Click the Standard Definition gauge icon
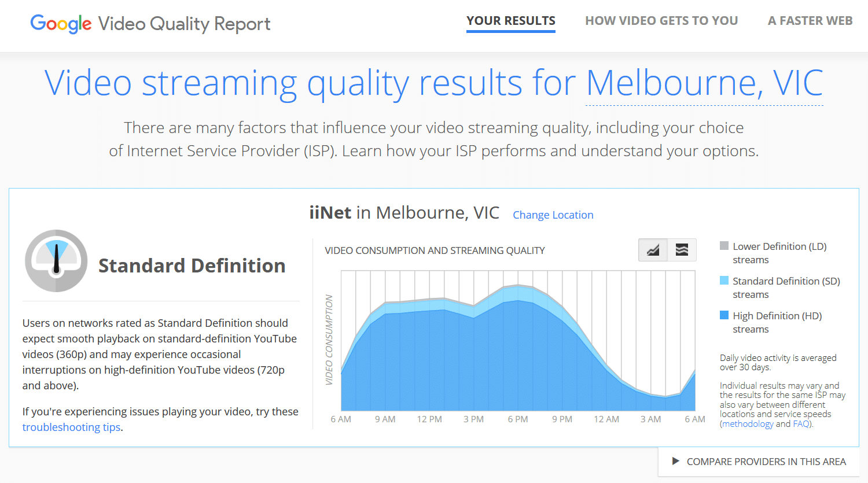 [x=56, y=261]
